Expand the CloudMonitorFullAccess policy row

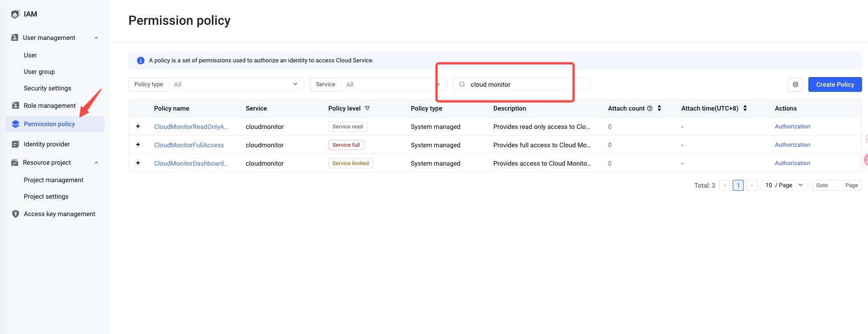point(138,145)
